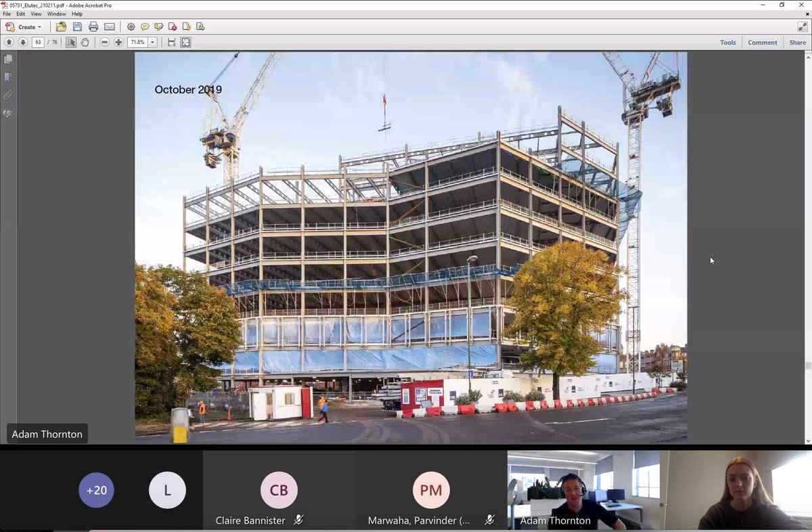Open the View menu
The width and height of the screenshot is (812, 532).
pos(36,14)
